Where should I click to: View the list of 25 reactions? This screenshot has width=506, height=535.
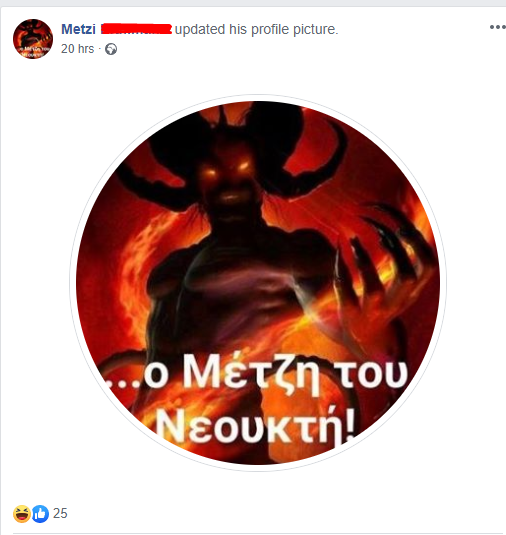point(60,514)
